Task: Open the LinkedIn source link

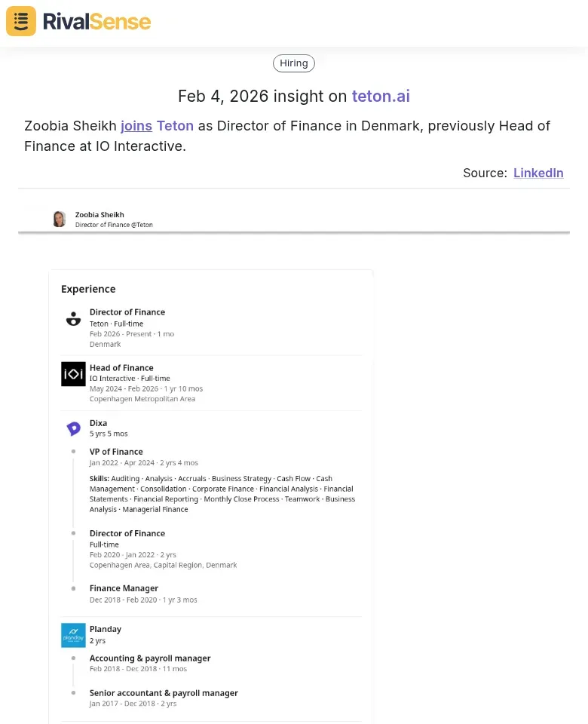Action: pyautogui.click(x=538, y=173)
